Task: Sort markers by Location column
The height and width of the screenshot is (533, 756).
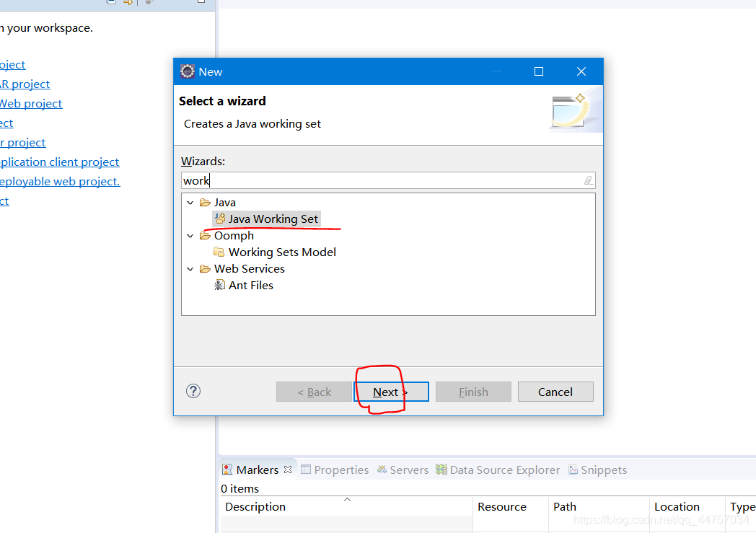Action: coord(687,506)
